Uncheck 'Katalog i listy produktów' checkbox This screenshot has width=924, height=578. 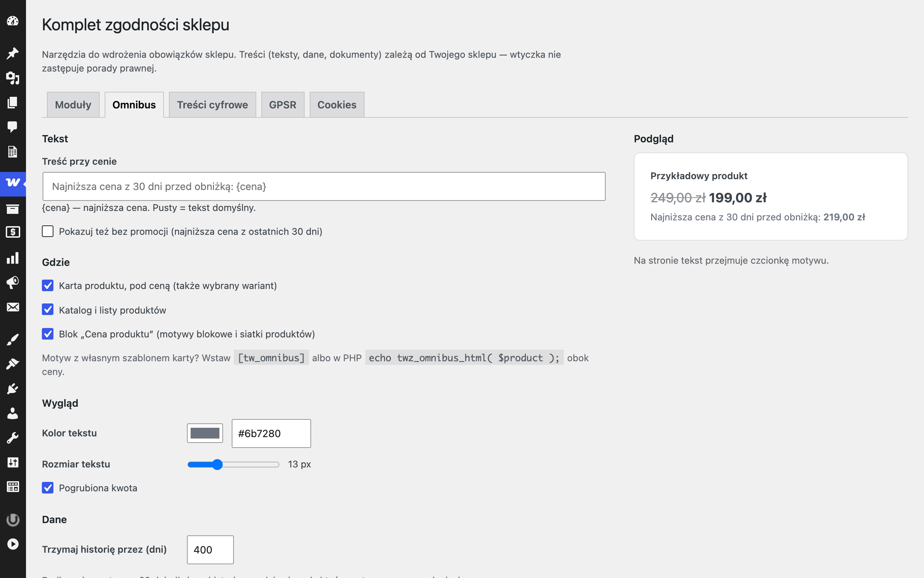click(x=48, y=310)
